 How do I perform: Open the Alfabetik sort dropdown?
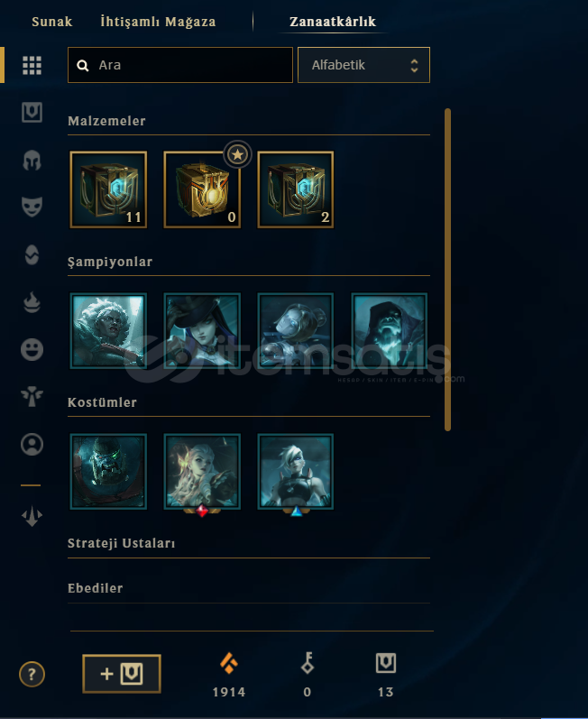point(363,65)
